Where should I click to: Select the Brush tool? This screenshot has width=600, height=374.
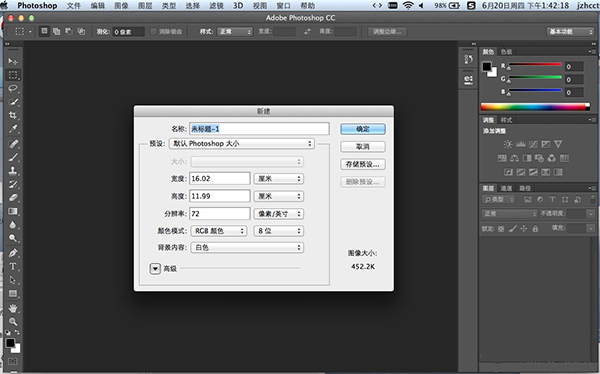point(13,157)
